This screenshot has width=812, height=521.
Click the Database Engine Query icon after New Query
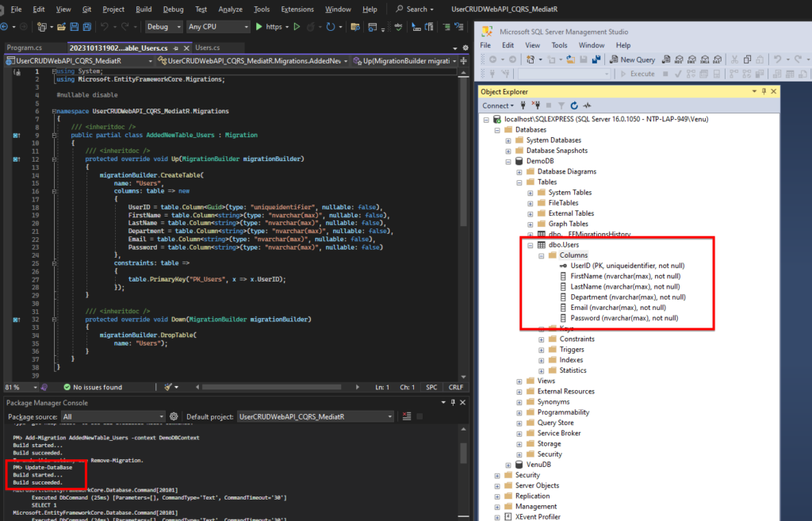666,59
